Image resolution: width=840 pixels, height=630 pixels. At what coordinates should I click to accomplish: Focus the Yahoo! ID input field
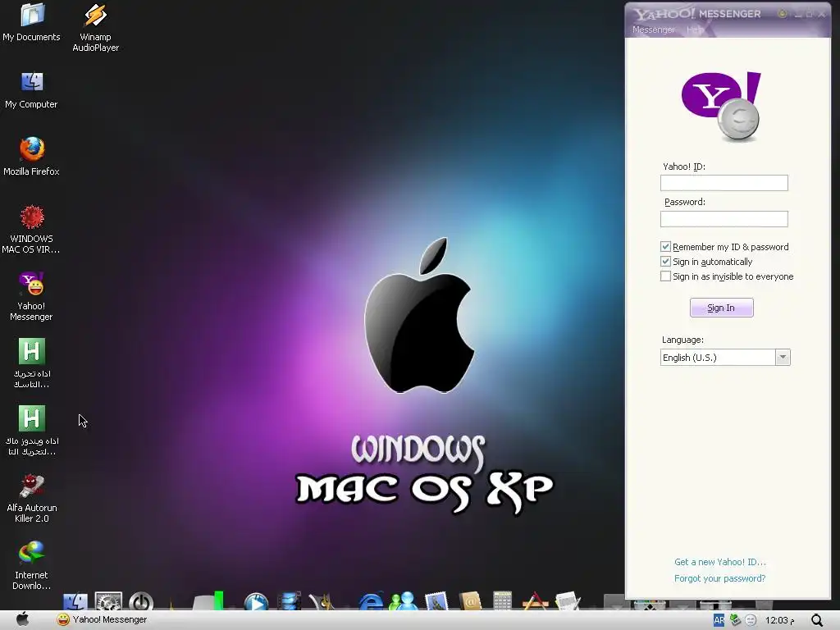(x=724, y=183)
